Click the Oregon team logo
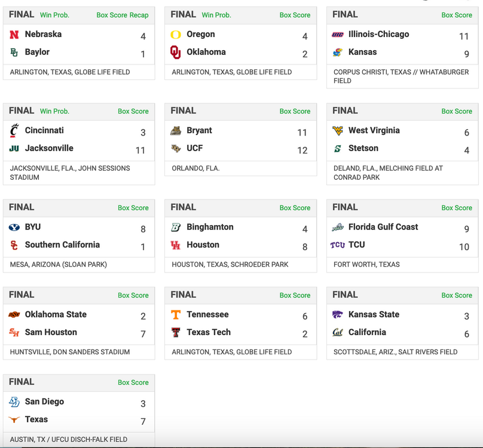 (176, 35)
